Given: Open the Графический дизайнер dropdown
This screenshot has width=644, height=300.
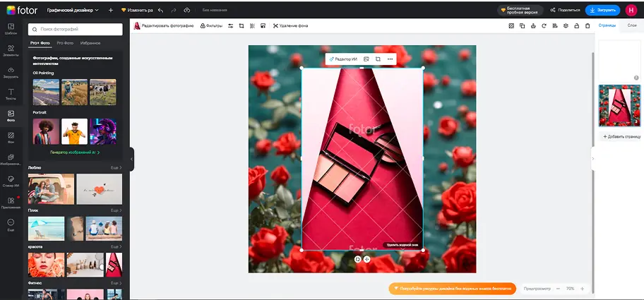Looking at the screenshot, I should (73, 10).
